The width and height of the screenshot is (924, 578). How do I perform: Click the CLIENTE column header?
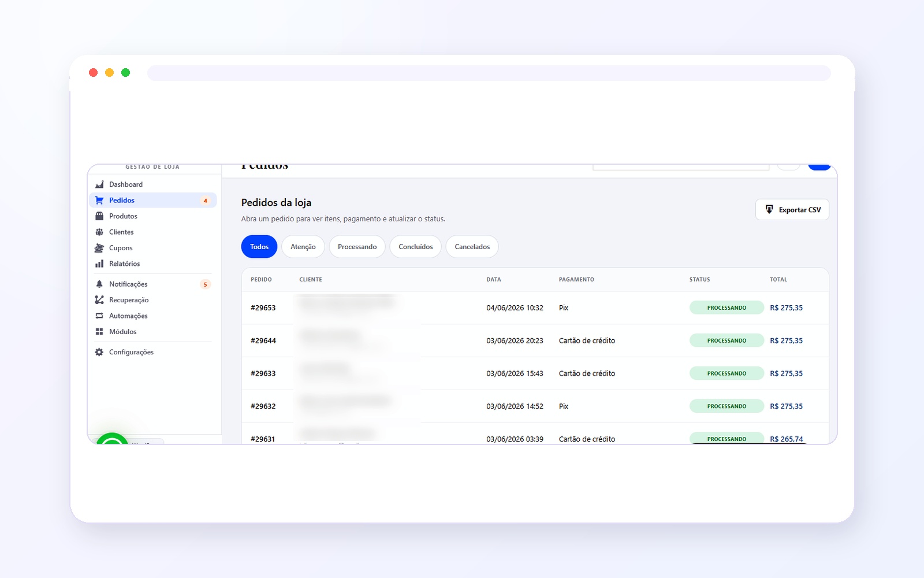[311, 280]
